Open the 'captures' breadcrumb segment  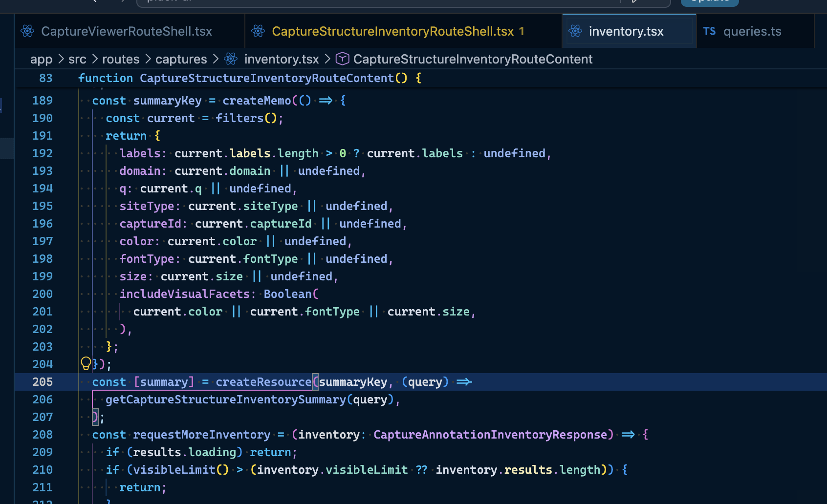tap(181, 60)
